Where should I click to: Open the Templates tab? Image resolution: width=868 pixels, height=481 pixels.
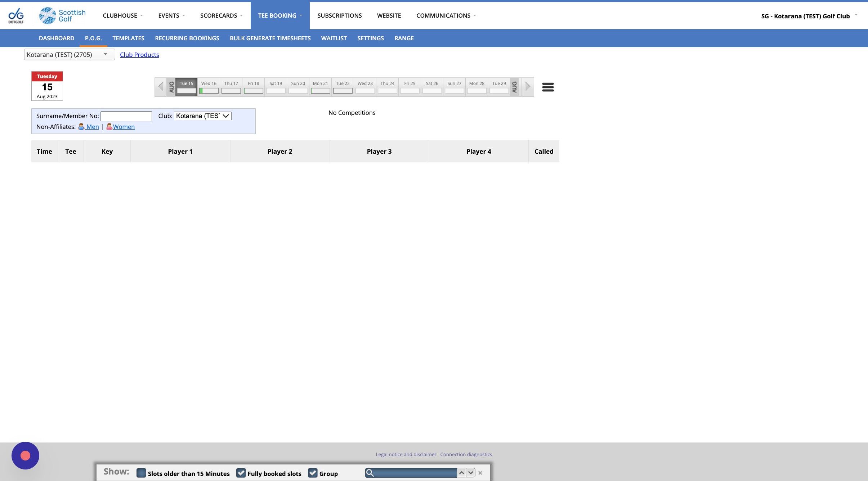(128, 38)
